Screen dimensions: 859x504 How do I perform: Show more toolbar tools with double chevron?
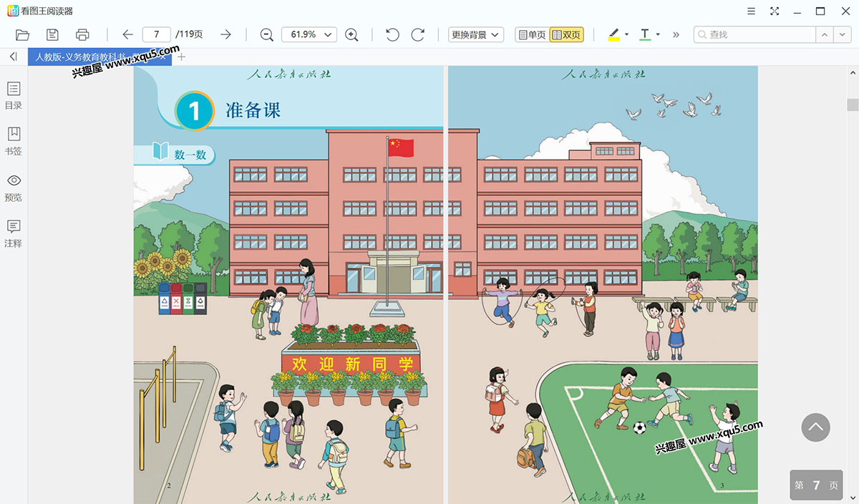[676, 34]
